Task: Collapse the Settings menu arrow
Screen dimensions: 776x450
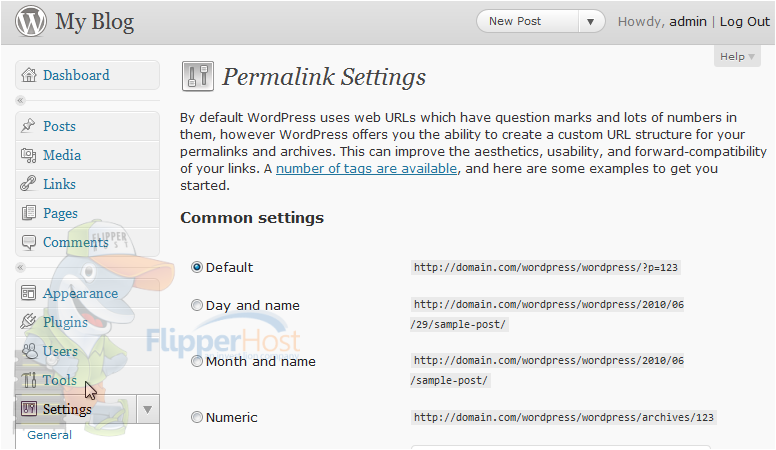Action: [x=147, y=409]
